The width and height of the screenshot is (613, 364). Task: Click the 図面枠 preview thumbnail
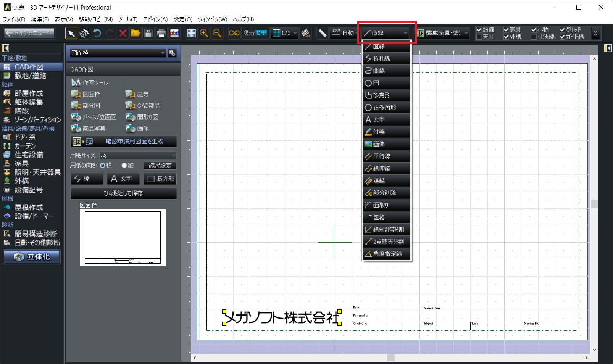(123, 237)
